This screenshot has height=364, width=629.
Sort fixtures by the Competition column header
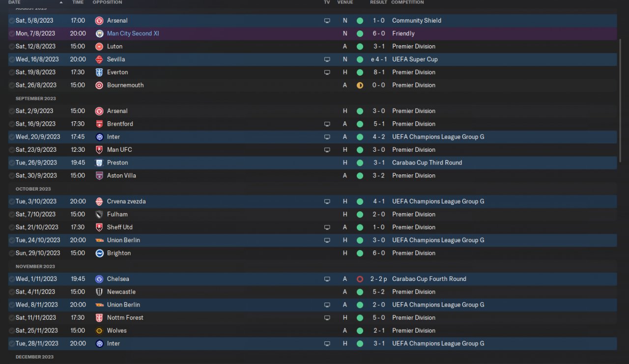407,2
